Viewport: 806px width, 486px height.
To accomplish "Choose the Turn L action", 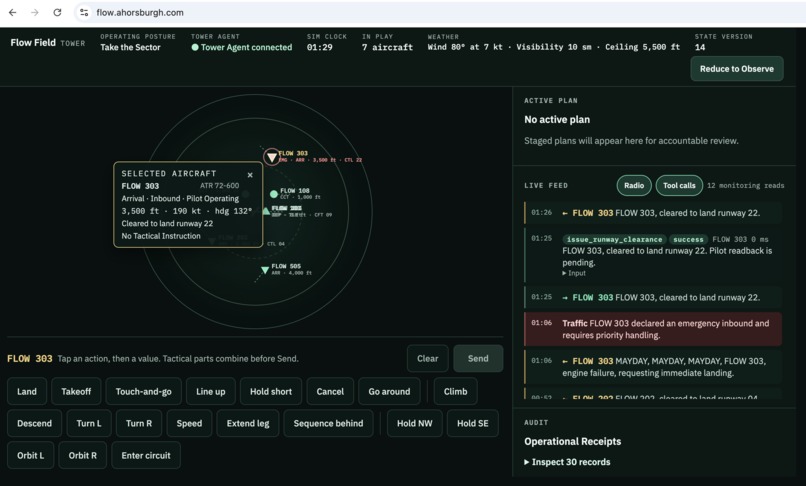I will tap(89, 423).
